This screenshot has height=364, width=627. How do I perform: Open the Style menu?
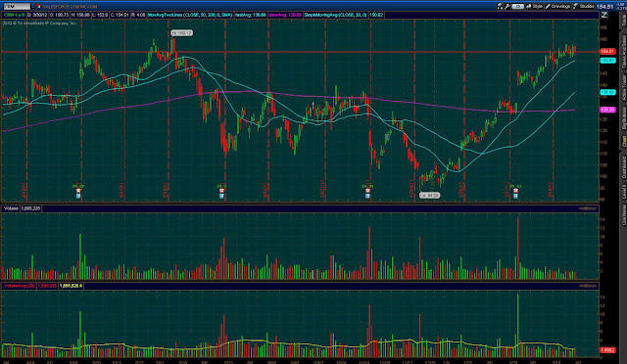click(534, 7)
